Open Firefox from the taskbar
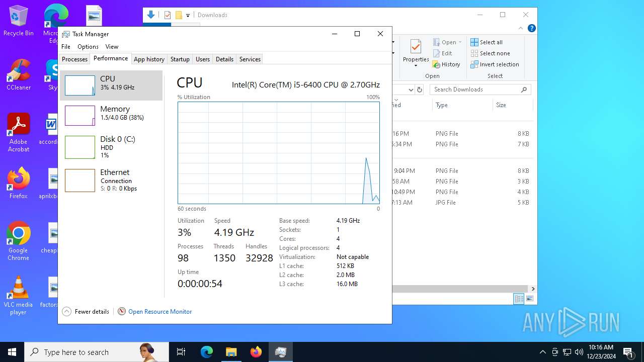Screen dimensions: 644x362 [x=256, y=352]
